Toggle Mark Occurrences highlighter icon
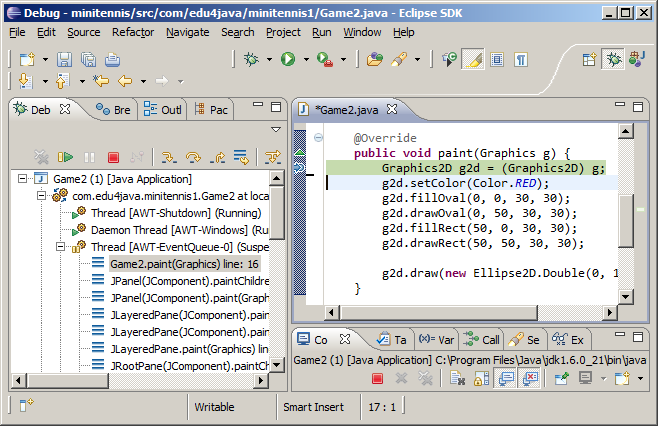 point(473,60)
